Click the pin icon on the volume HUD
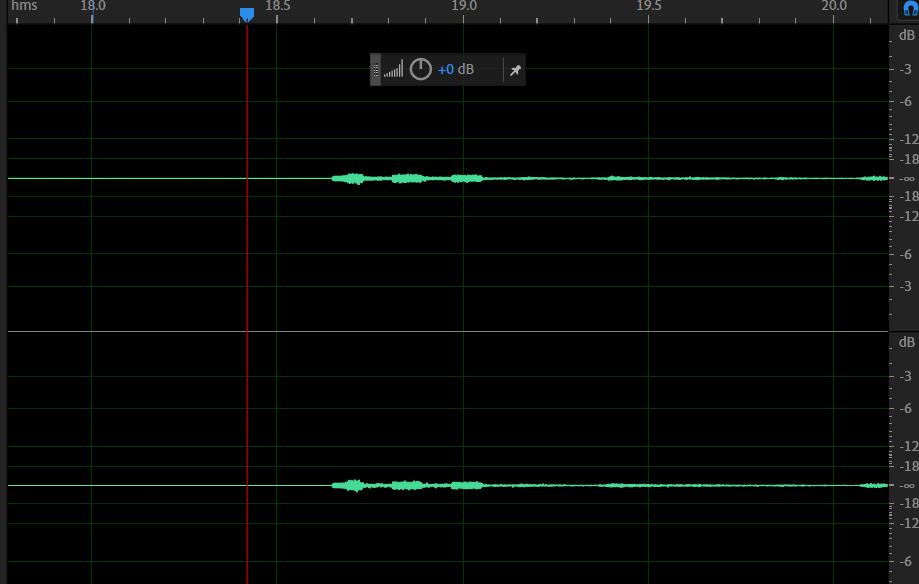The height and width of the screenshot is (584, 919). coord(515,70)
